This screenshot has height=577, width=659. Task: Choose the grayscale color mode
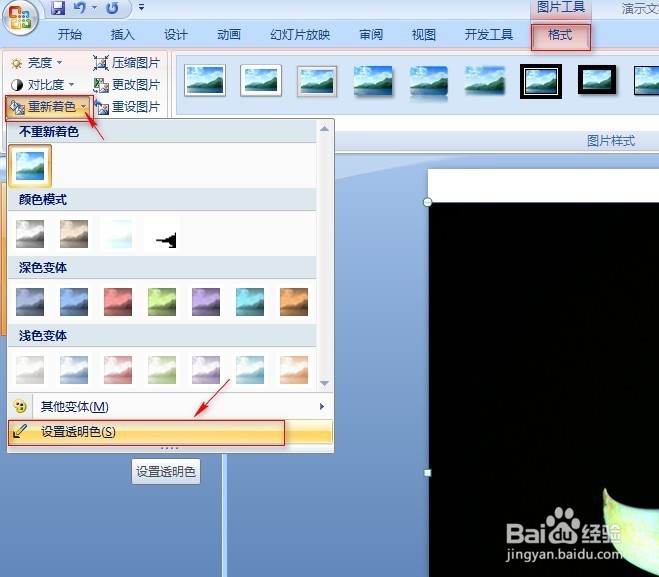(x=30, y=234)
